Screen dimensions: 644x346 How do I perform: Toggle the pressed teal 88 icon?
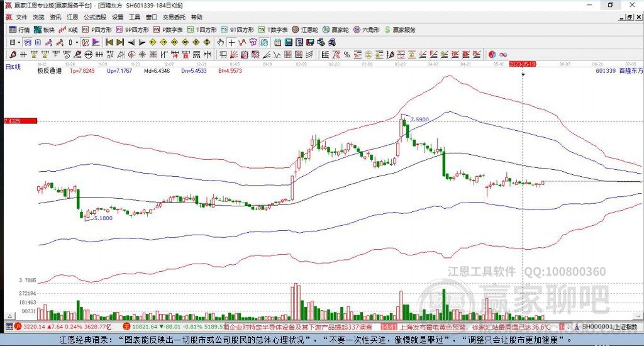(x=264, y=42)
